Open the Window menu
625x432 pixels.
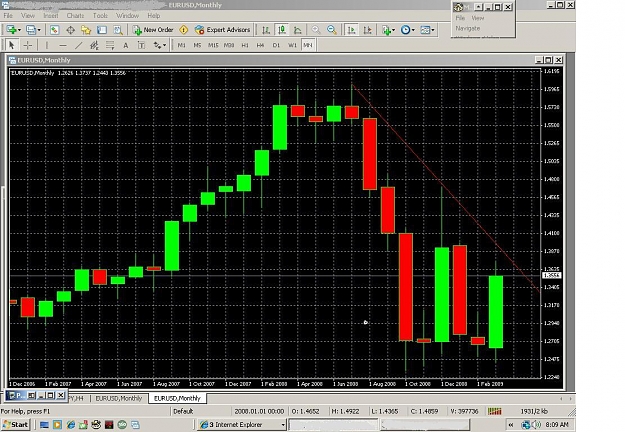(x=128, y=16)
